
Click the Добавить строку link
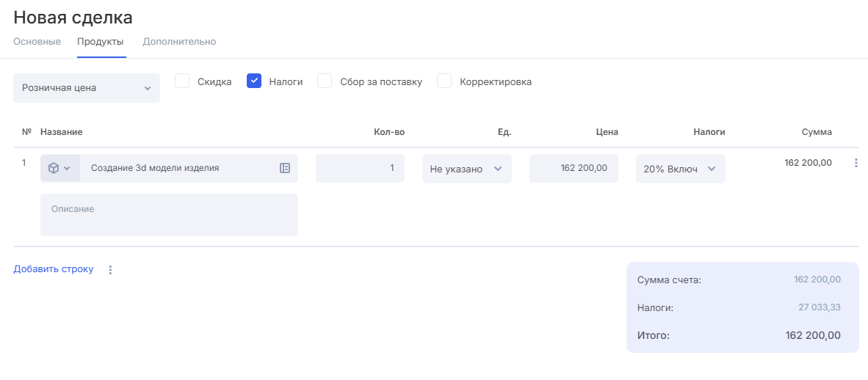pos(54,269)
